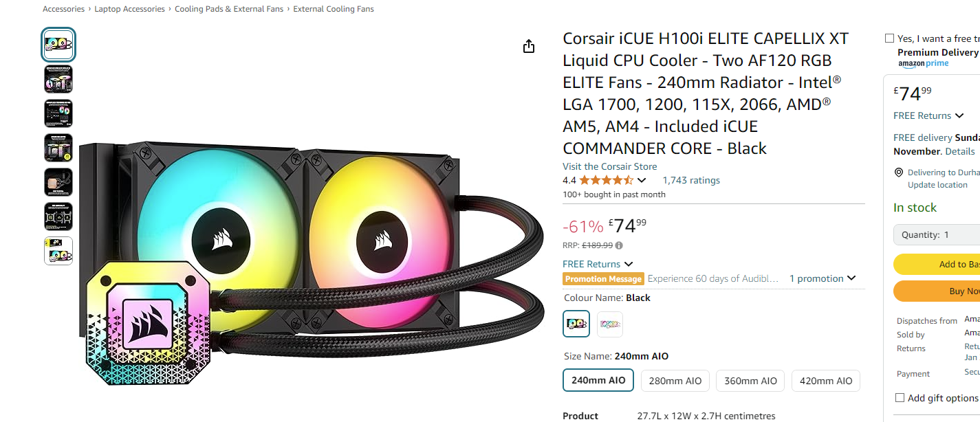Choose the 360mm AIO size option

750,381
